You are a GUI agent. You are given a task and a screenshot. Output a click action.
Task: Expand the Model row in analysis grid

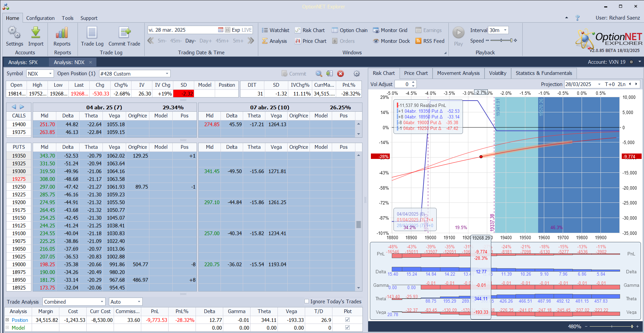(x=7, y=328)
